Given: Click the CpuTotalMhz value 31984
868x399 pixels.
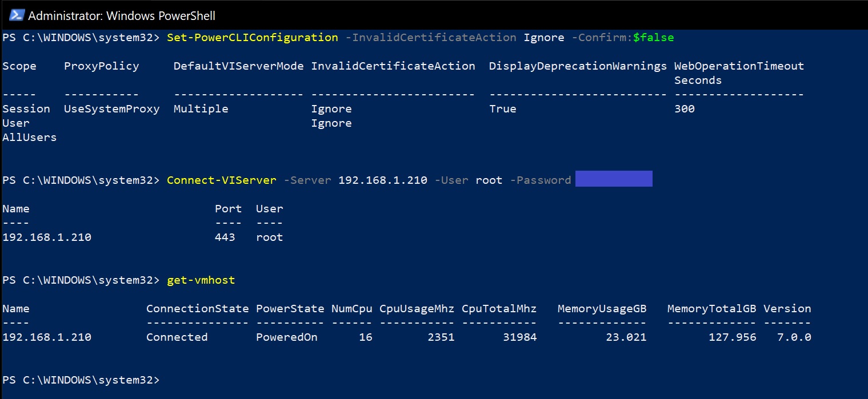Looking at the screenshot, I should coord(520,337).
